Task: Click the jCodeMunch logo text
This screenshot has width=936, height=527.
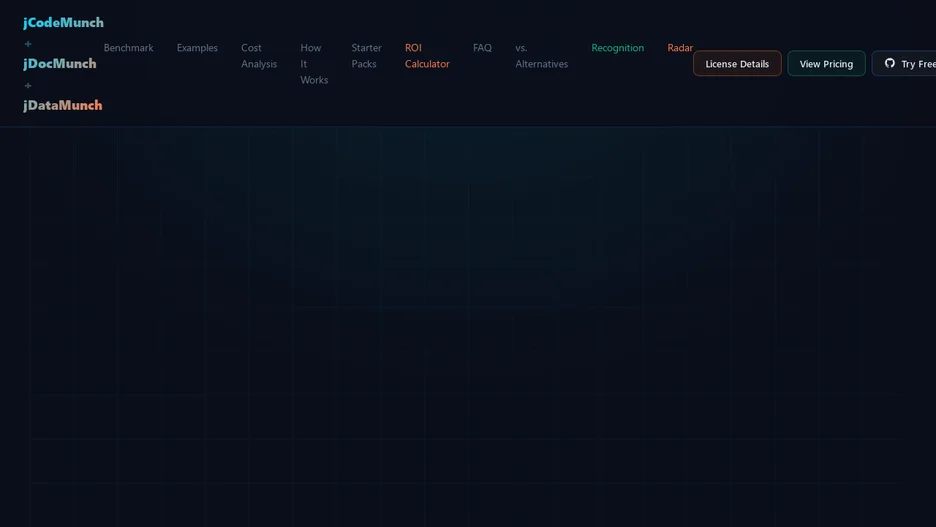Action: [63, 23]
